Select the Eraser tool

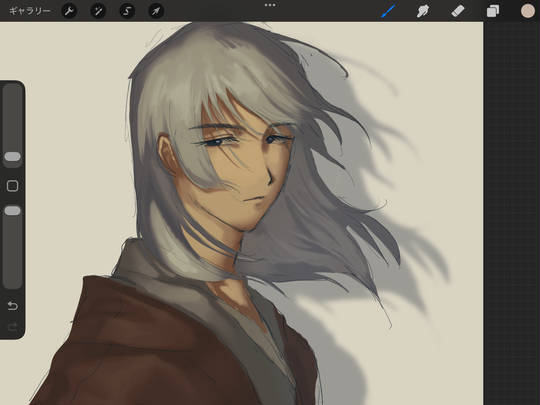click(458, 11)
